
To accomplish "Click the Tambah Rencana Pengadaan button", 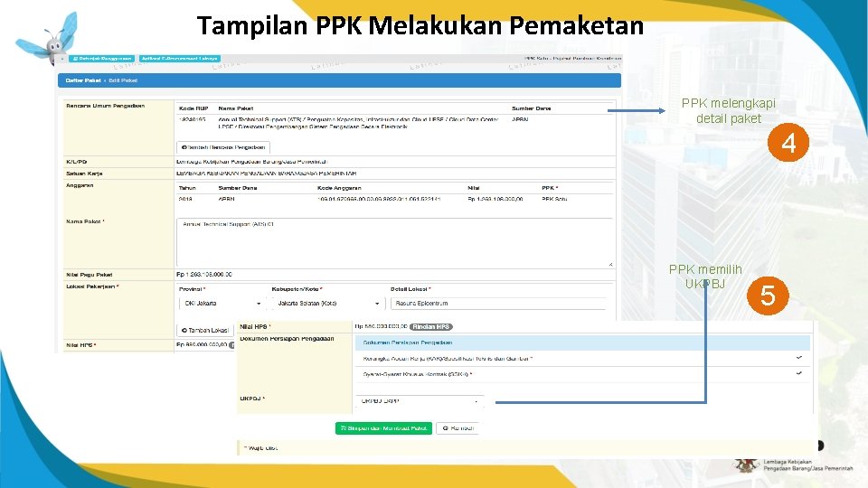I will coord(223,147).
